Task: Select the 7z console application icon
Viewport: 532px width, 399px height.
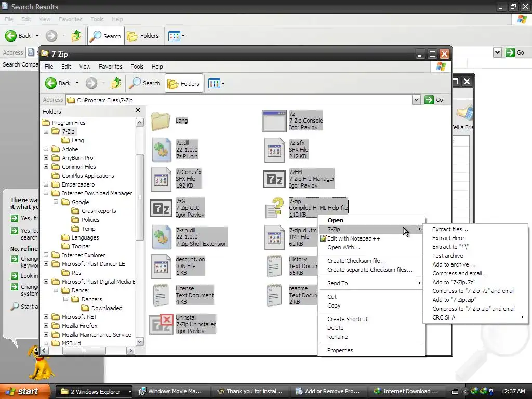Action: coord(274,121)
